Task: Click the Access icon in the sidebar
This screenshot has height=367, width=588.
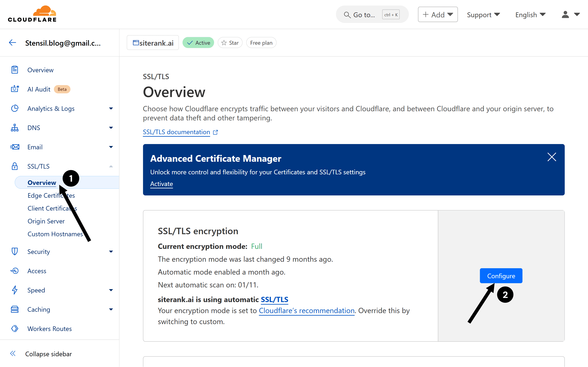Action: coord(14,271)
